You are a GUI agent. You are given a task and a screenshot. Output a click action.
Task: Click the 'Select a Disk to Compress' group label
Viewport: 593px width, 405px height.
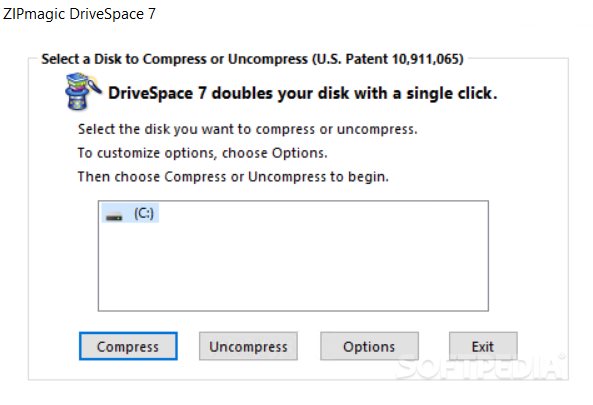click(252, 59)
